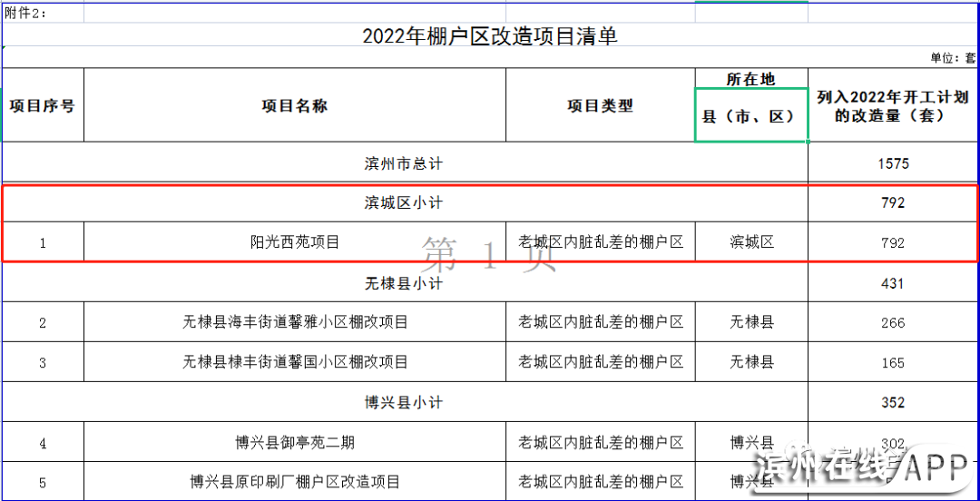Select 无棣县海丰街道馨雅小区棚改项目 cell
This screenshot has height=501, width=980.
(x=294, y=322)
